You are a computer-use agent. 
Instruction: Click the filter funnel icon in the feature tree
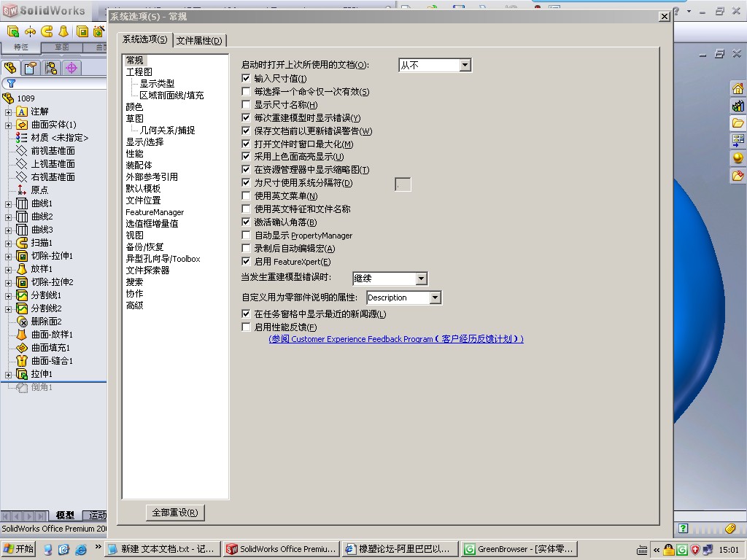tap(12, 83)
